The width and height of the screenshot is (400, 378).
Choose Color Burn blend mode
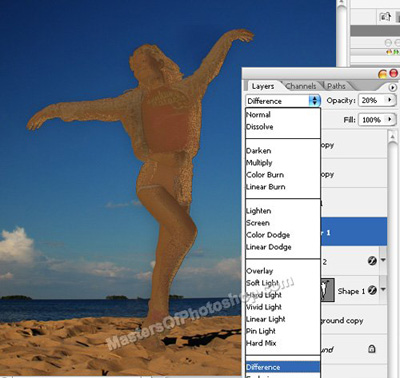coord(265,175)
